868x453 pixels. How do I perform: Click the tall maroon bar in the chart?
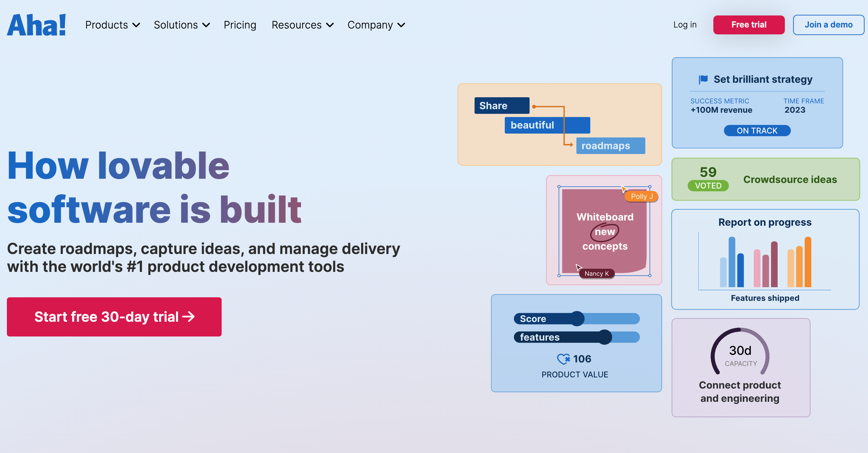[774, 264]
